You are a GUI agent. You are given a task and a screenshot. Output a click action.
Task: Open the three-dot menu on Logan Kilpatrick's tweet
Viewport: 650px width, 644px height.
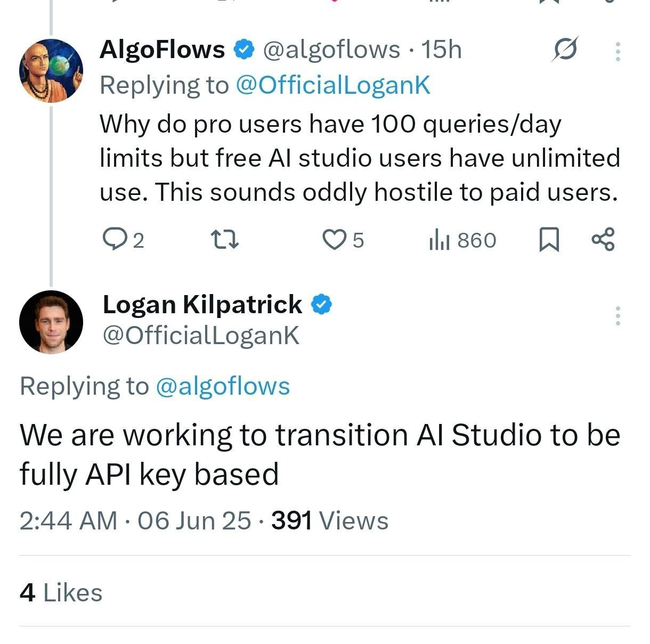tap(618, 316)
